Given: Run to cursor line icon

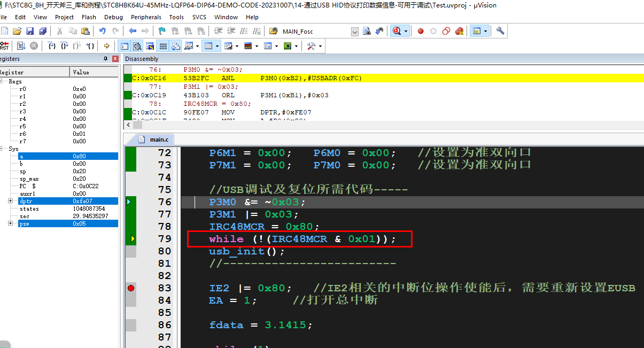Looking at the screenshot, I should tap(91, 46).
